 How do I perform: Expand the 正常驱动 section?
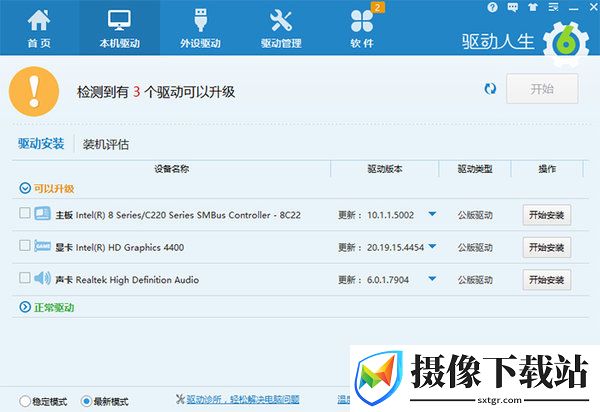(x=25, y=307)
